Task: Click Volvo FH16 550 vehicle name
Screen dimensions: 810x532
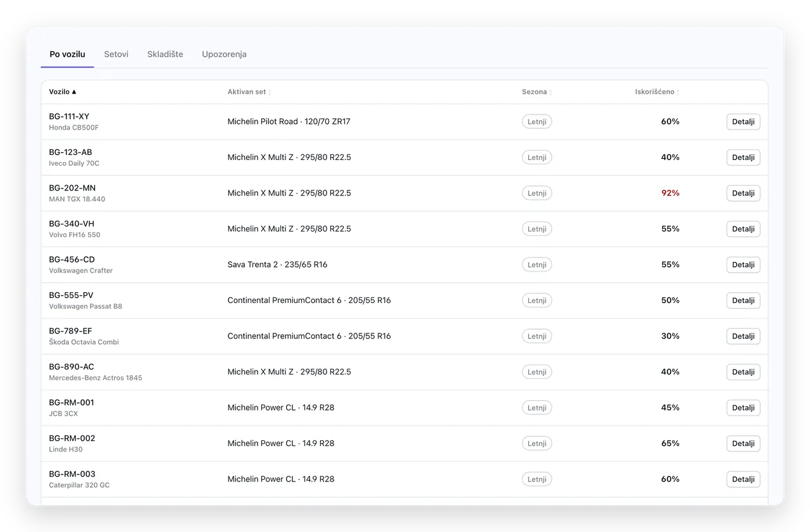Action: pyautogui.click(x=75, y=235)
